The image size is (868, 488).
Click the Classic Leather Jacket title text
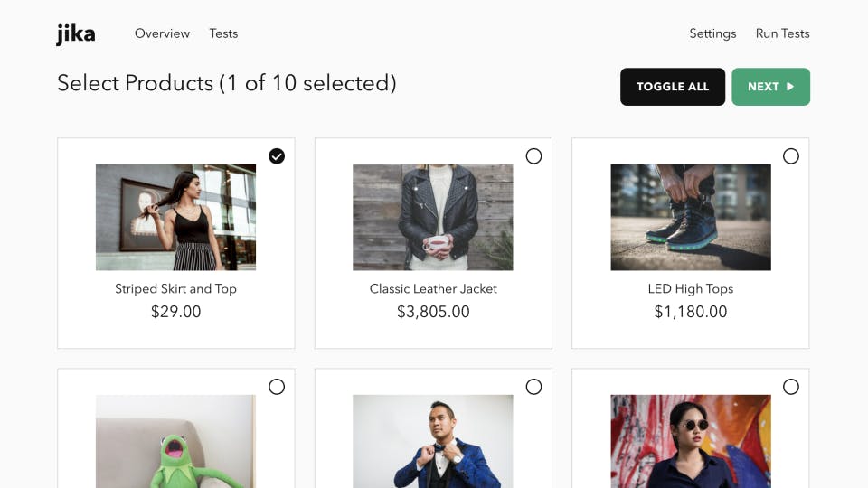point(433,289)
